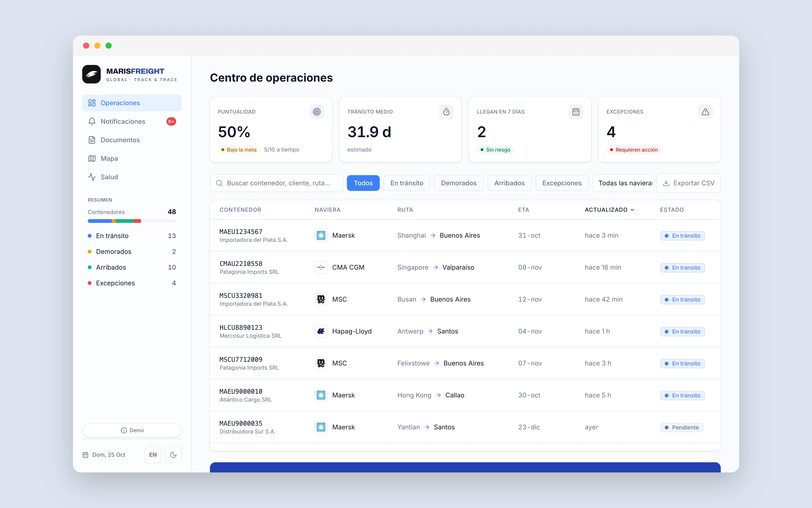
Task: Click En tránsito in the Resumen list
Action: (132, 236)
